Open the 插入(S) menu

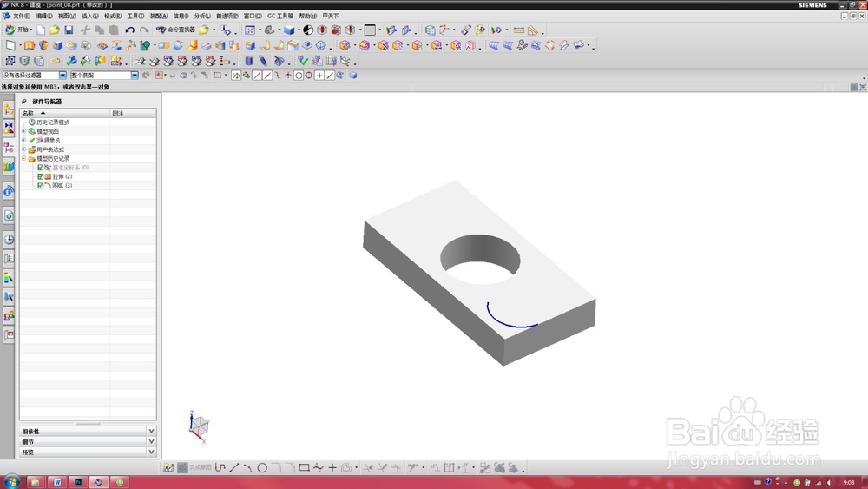pyautogui.click(x=89, y=16)
